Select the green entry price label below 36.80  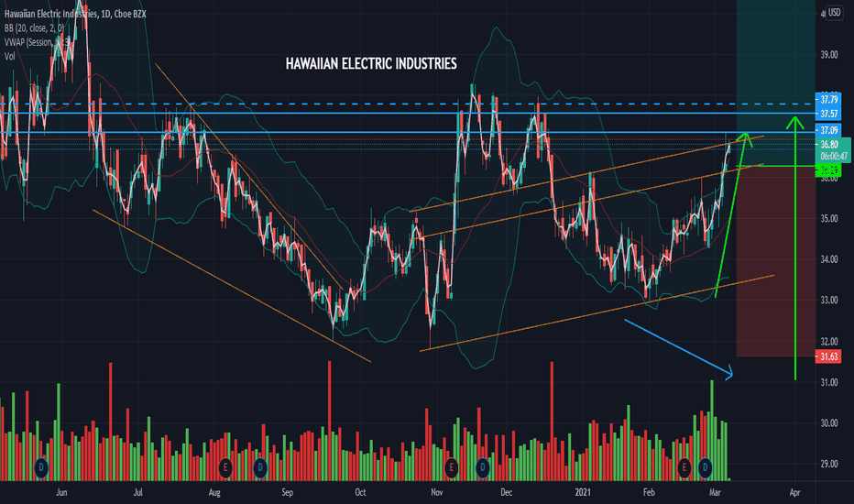click(x=828, y=170)
